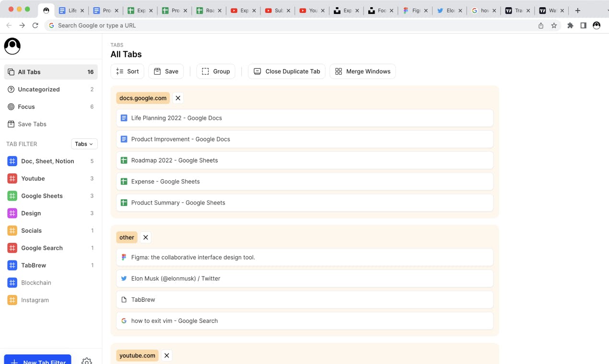Click the browser forward arrow
This screenshot has width=609, height=364.
point(22,25)
